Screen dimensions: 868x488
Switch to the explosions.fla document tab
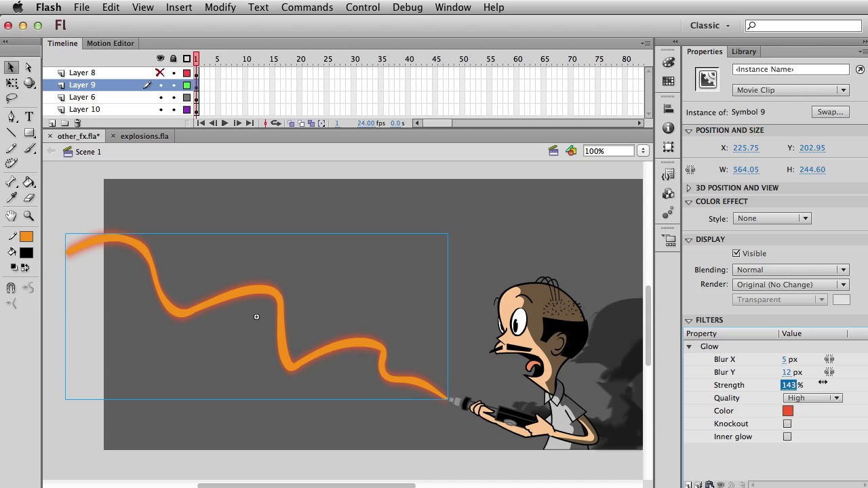pos(144,136)
